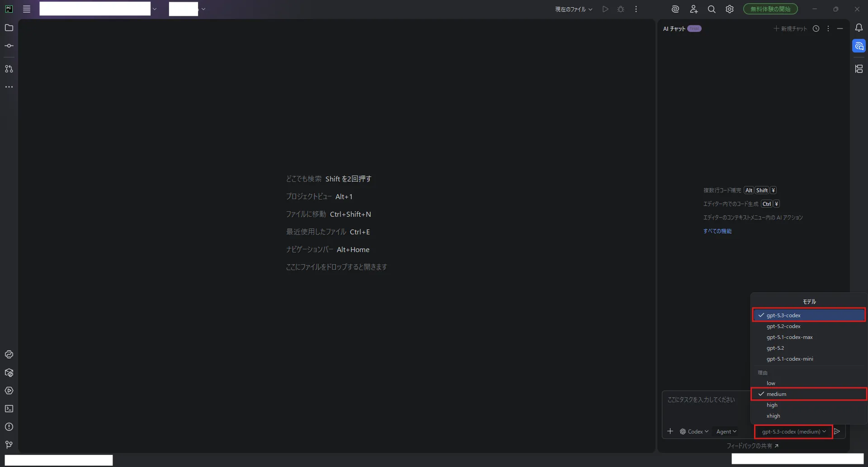This screenshot has height=467, width=868.
Task: Open AI chat history clock icon
Action: 816,29
